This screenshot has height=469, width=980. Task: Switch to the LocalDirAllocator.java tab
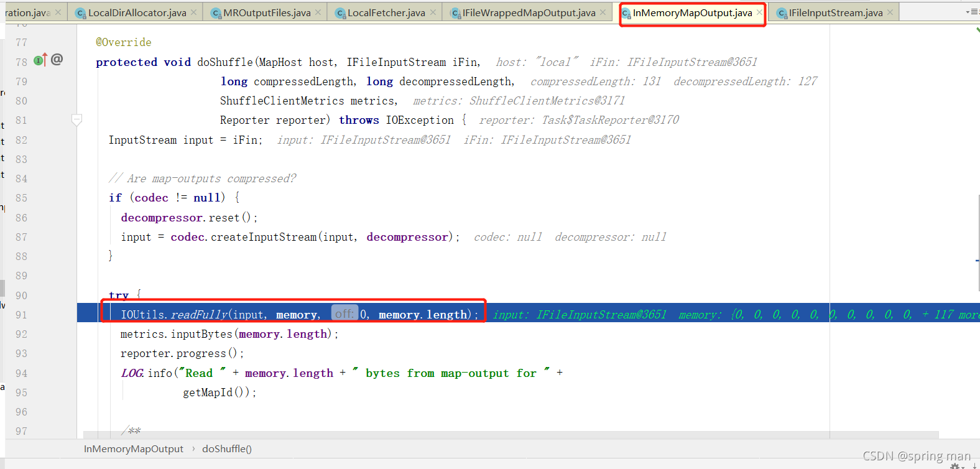click(x=137, y=12)
